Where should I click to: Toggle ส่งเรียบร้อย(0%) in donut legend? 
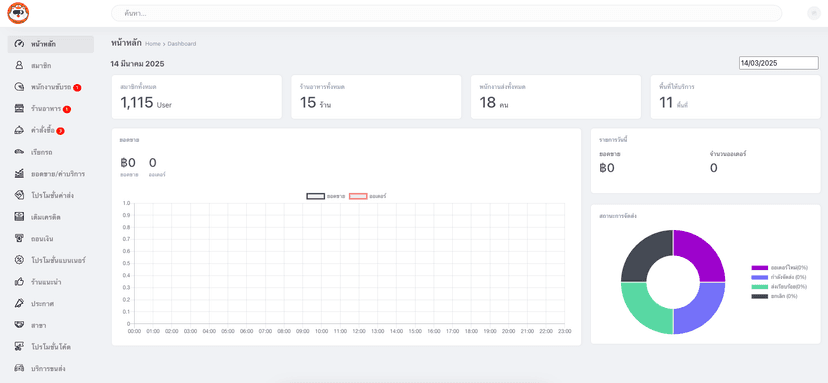779,287
